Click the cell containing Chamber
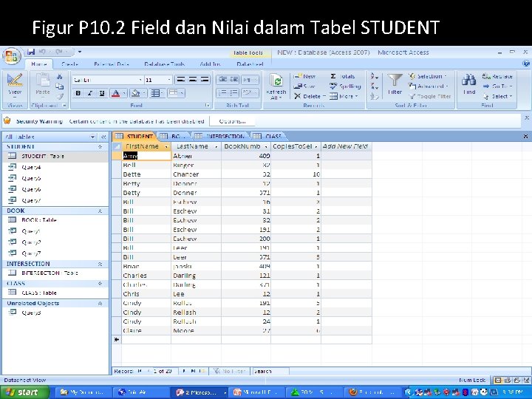 pos(196,174)
